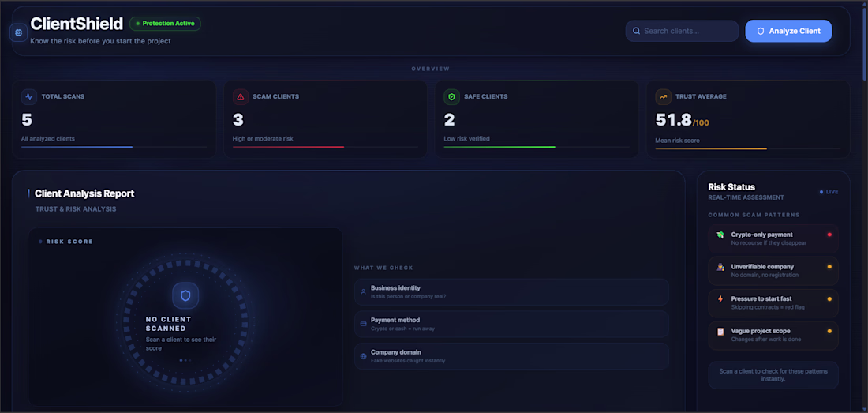The height and width of the screenshot is (413, 868).
Task: Select the Pressure to start fast row
Action: (773, 302)
